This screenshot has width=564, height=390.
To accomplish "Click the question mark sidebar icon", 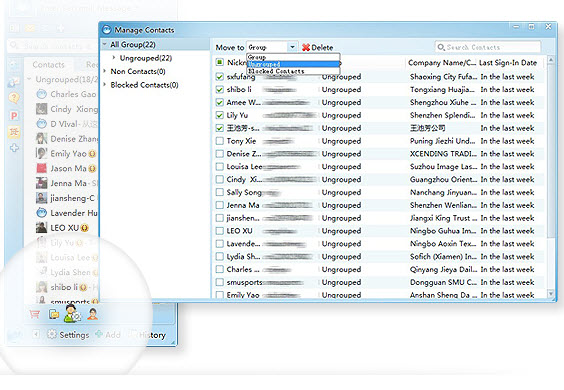I will [x=14, y=98].
